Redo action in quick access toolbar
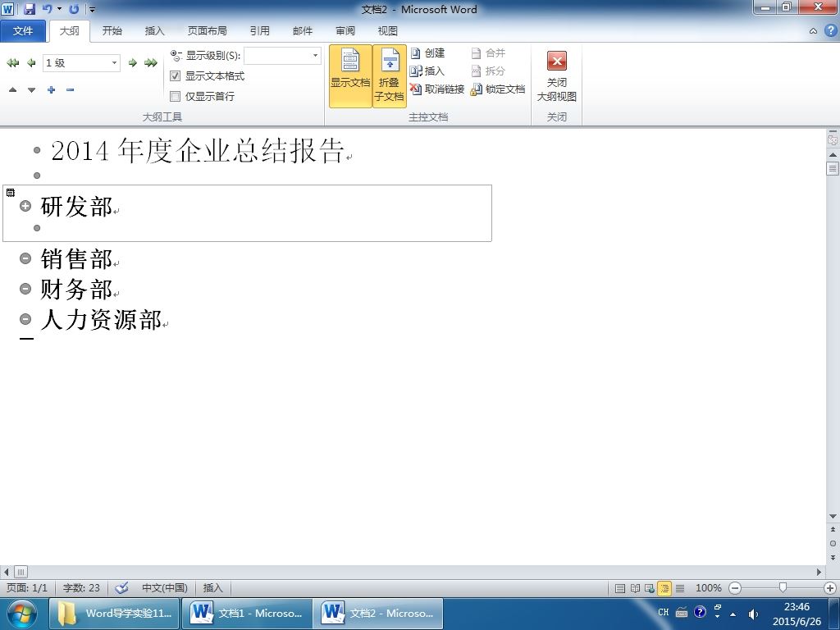The width and height of the screenshot is (840, 630). (74, 9)
